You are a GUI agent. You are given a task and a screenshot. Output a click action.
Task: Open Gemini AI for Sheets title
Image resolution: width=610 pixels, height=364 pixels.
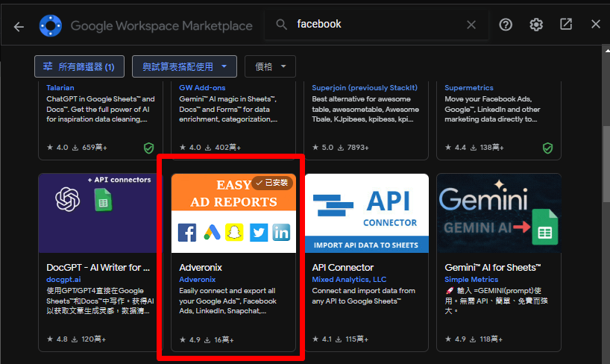[492, 268]
